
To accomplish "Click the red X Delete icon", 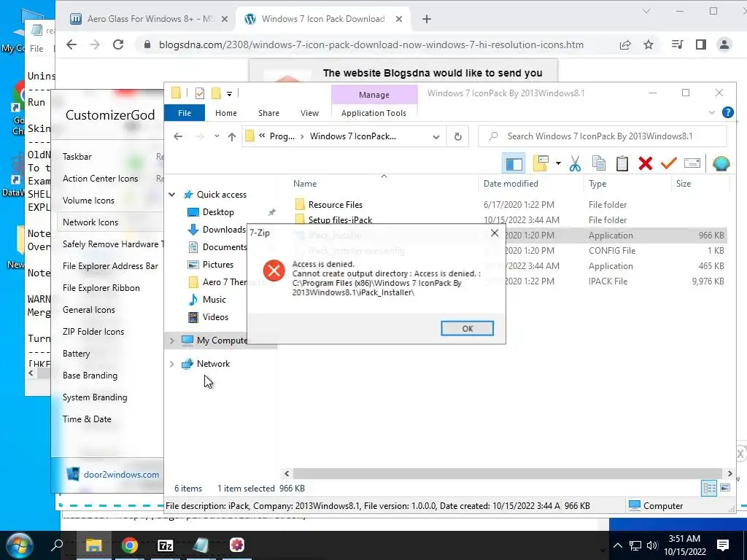I will (x=645, y=163).
